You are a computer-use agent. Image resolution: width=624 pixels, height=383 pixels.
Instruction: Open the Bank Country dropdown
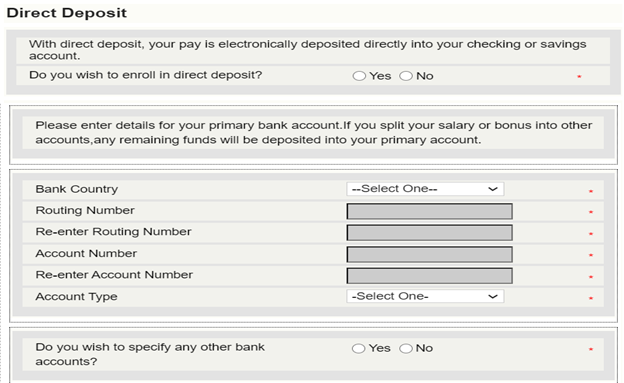(425, 189)
